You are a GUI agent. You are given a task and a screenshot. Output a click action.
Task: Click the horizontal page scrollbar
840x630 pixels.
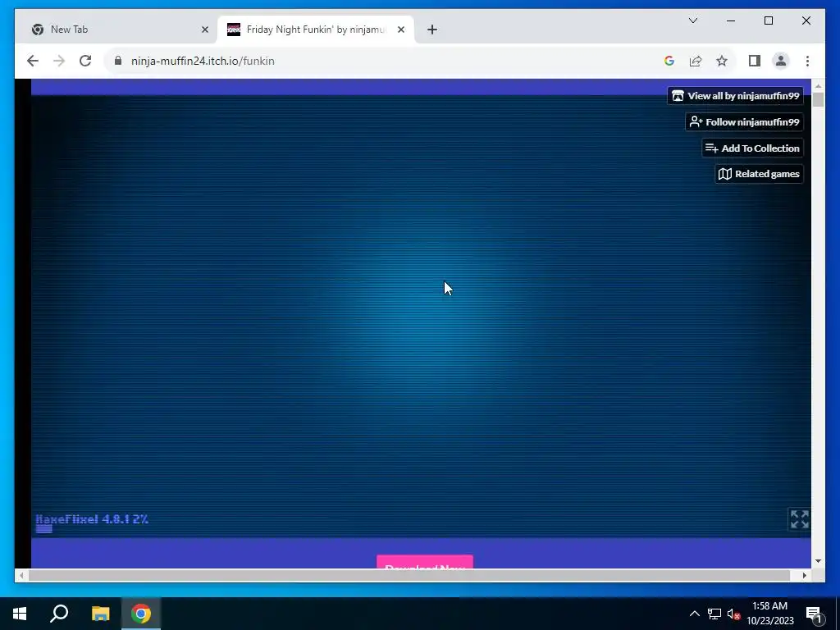409,575
